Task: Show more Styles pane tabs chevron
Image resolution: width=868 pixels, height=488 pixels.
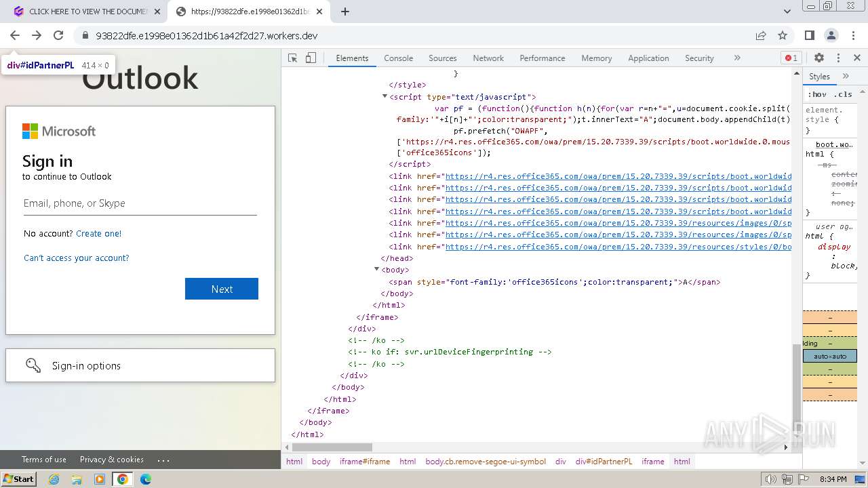Action: 846,77
